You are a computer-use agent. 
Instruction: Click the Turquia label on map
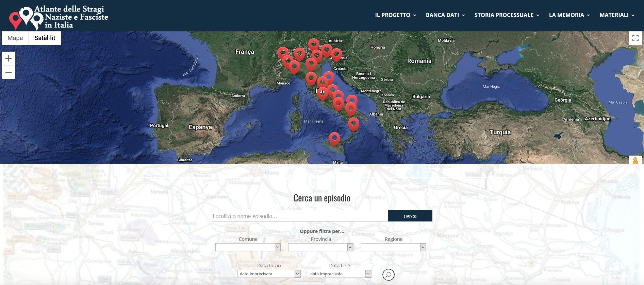[500, 132]
